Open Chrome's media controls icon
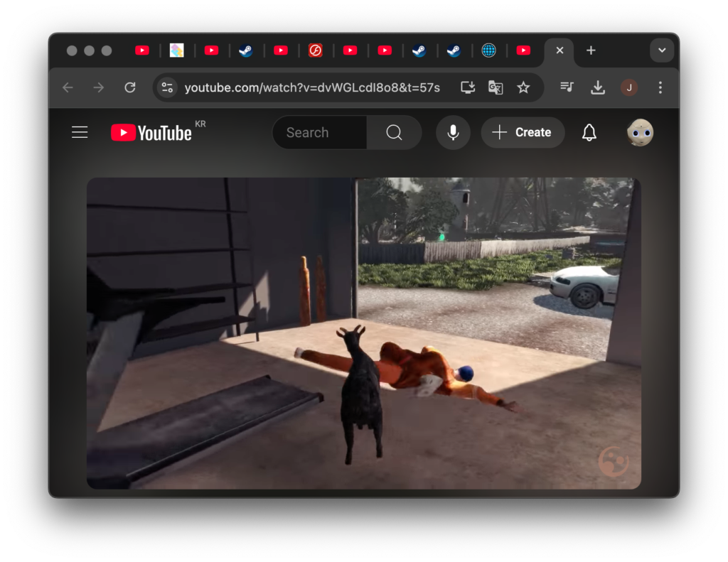The height and width of the screenshot is (562, 728). [x=567, y=87]
